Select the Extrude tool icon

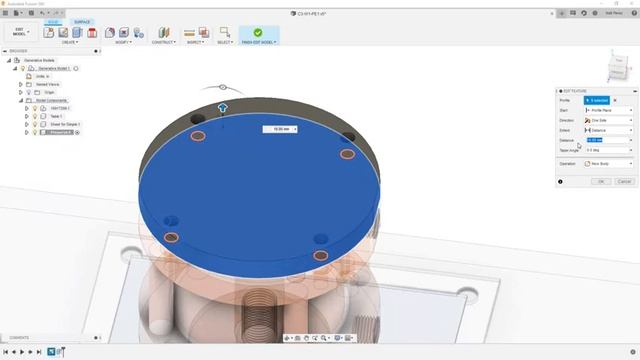click(x=77, y=32)
